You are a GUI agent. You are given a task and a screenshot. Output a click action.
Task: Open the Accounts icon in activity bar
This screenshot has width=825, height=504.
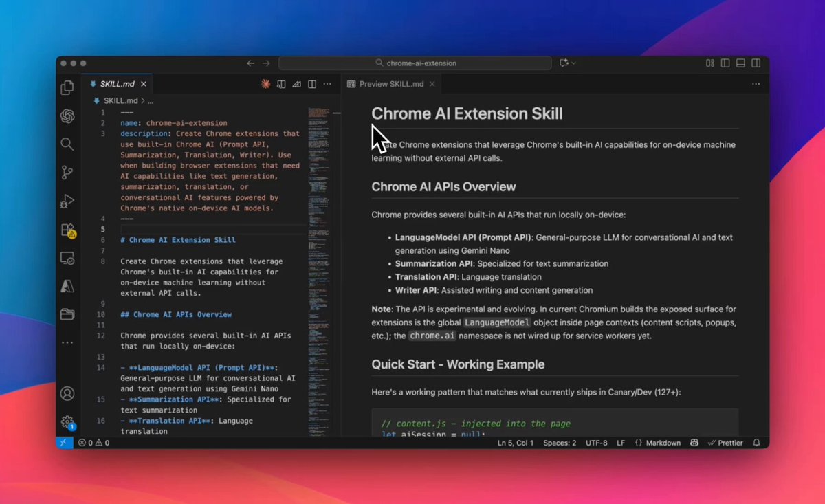(67, 394)
